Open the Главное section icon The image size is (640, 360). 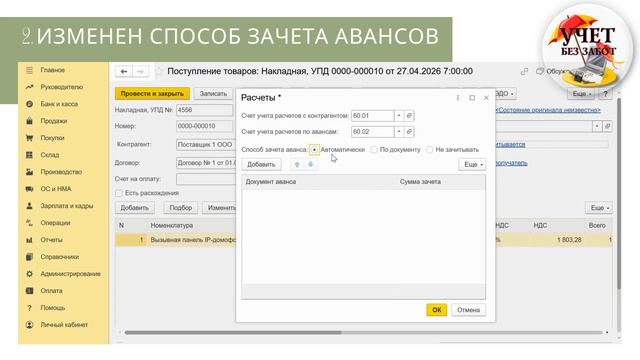(29, 70)
